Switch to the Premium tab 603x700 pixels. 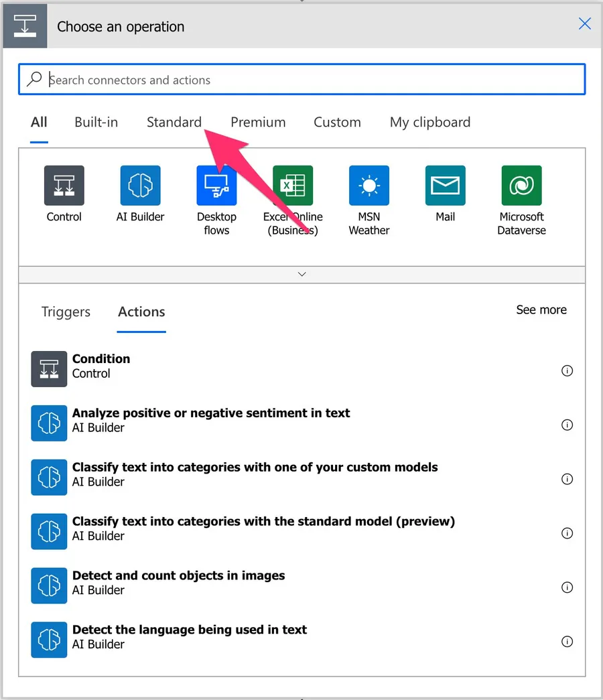[258, 122]
